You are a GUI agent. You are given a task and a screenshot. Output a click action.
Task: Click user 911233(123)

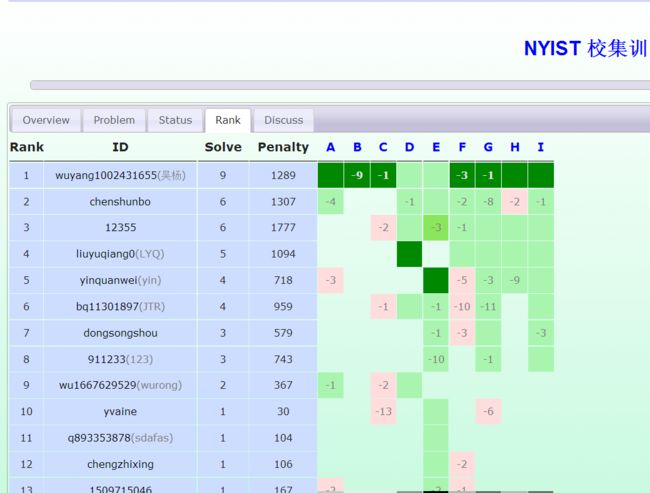120,359
